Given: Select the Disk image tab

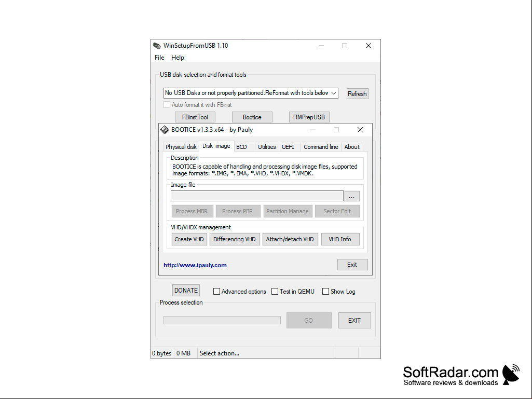Looking at the screenshot, I should pos(216,146).
